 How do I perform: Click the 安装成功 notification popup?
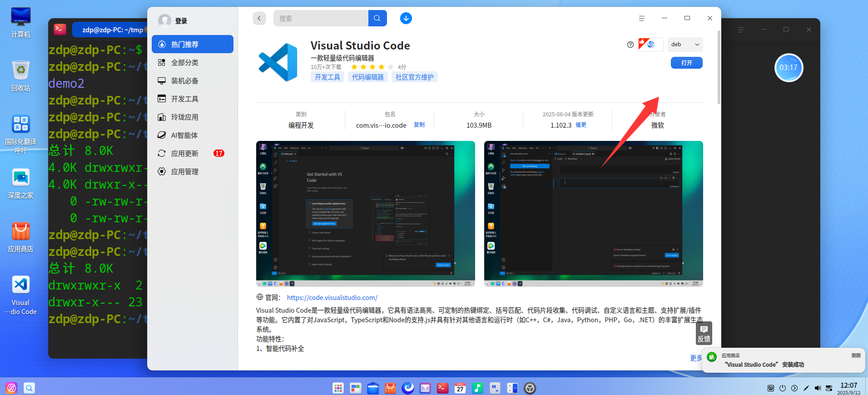click(x=783, y=360)
